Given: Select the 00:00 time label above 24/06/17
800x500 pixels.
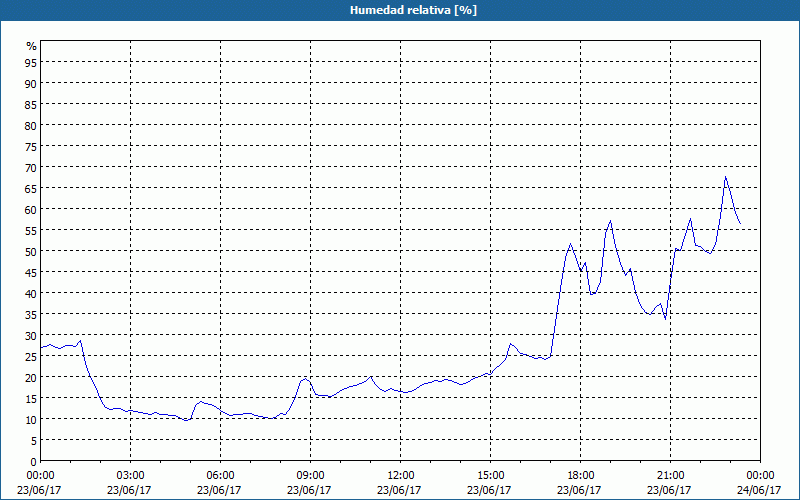Looking at the screenshot, I should (760, 476).
